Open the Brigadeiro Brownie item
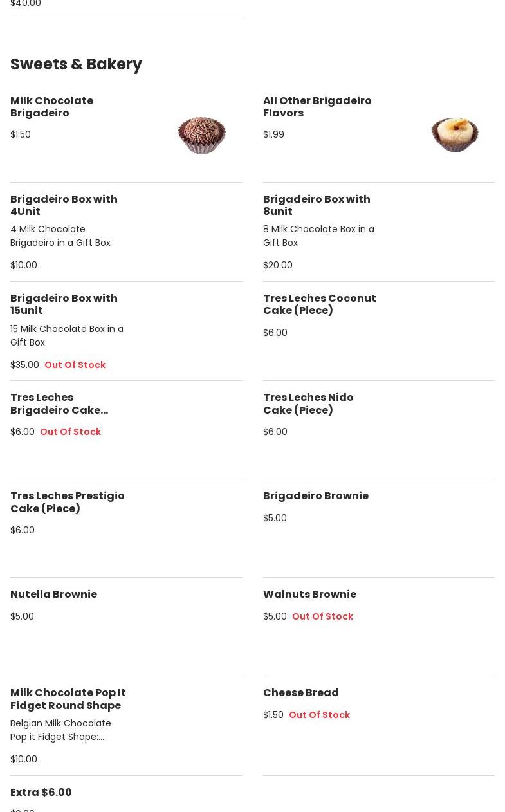 coord(316,496)
